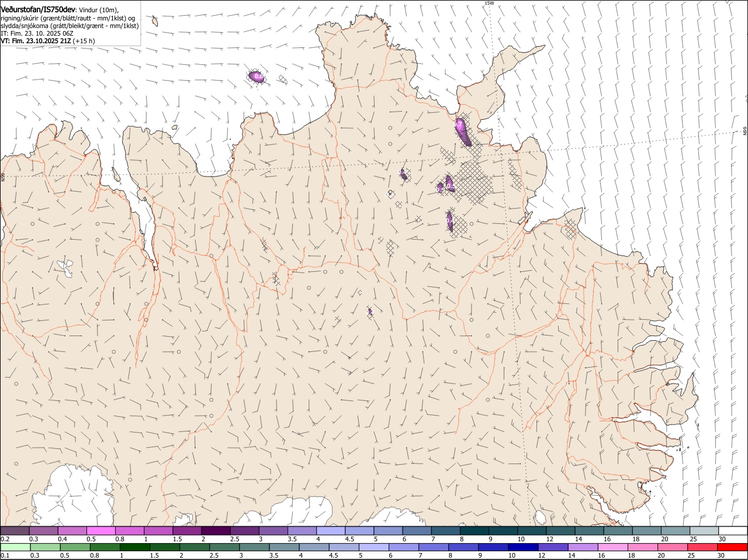Click the '15W' longitude label at the top edge
Image resolution: width=748 pixels, height=560 pixels.
pyautogui.click(x=489, y=3)
